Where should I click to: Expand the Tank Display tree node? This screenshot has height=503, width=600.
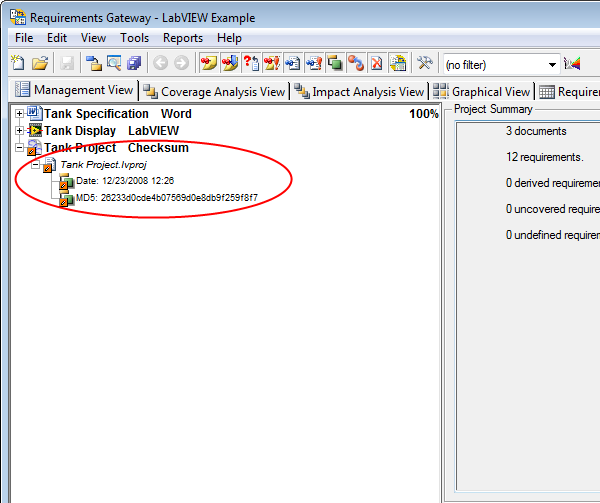20,131
